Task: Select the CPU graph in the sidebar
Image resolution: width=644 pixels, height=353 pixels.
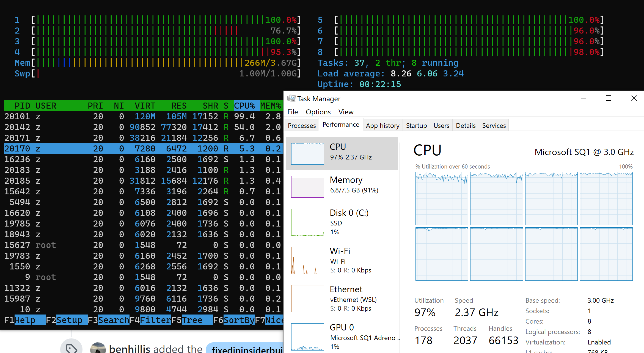Action: tap(342, 153)
